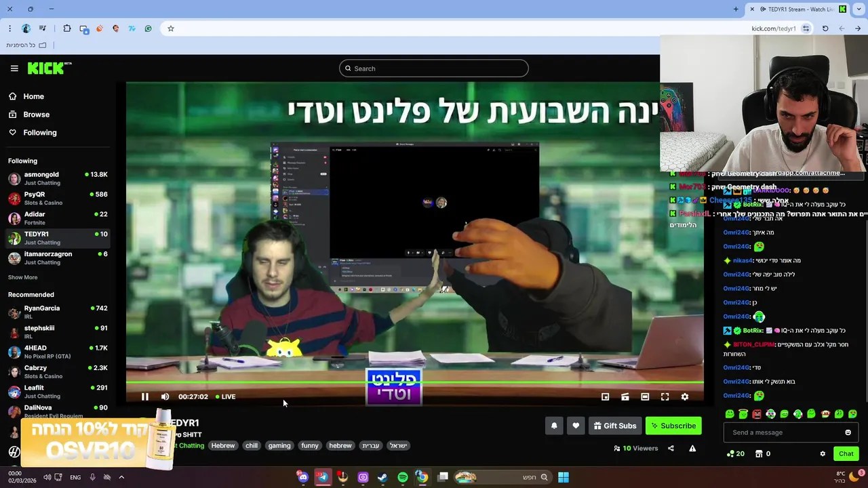Click the 10 Viewers count
868x488 pixels.
635,448
